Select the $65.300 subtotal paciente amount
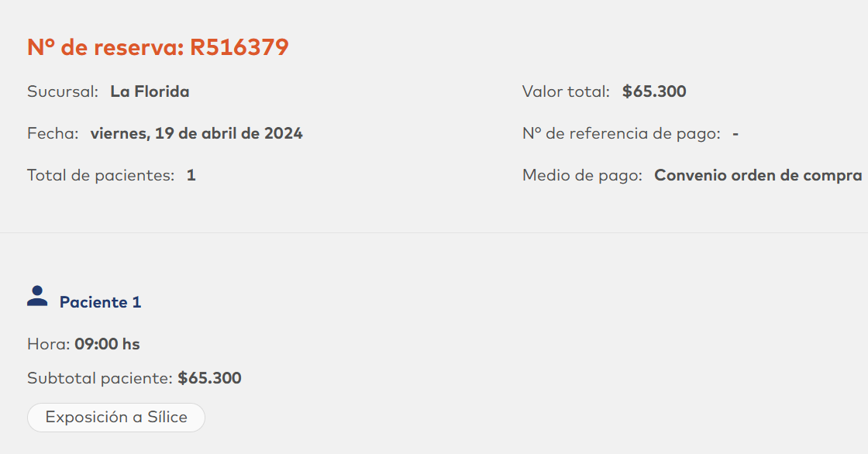Screen dimensions: 868x454 point(209,379)
